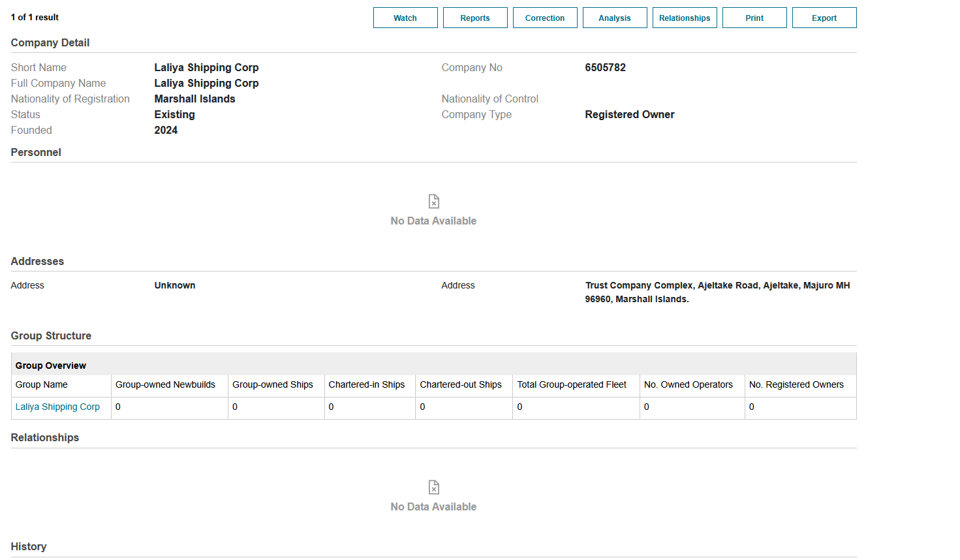The width and height of the screenshot is (960, 560).
Task: Click the Relationships section heading
Action: tap(45, 437)
